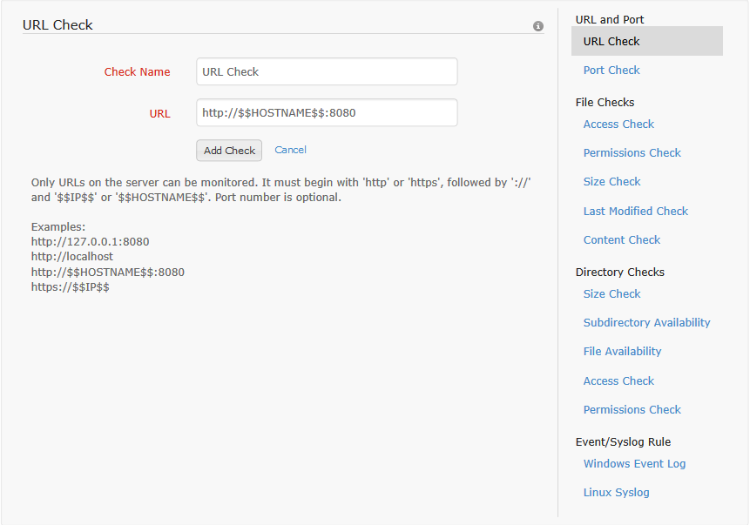Select URL Check in the sidebar
750x525 pixels.
coord(611,41)
